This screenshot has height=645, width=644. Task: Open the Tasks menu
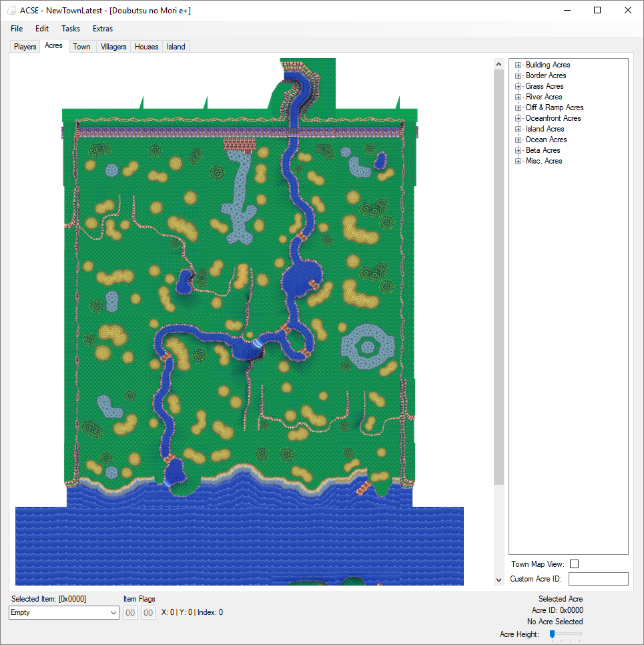pyautogui.click(x=71, y=29)
